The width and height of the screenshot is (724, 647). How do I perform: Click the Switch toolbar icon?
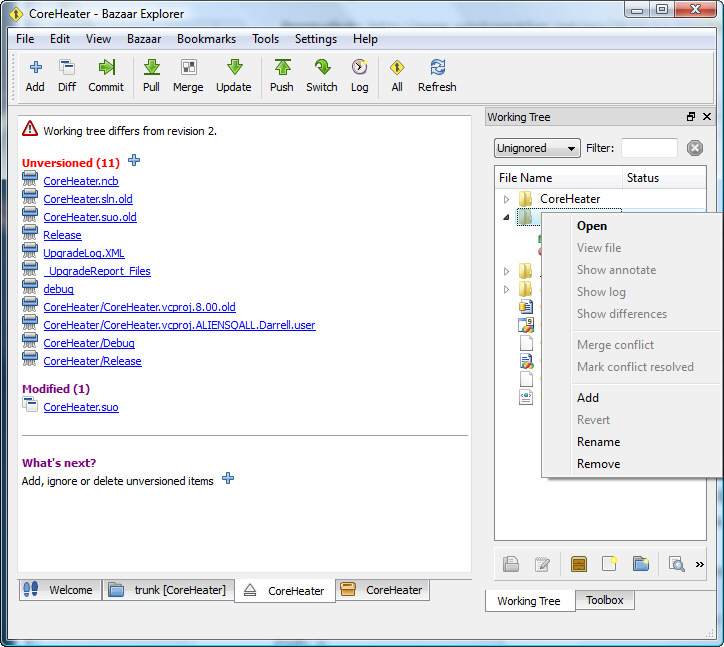pos(321,76)
